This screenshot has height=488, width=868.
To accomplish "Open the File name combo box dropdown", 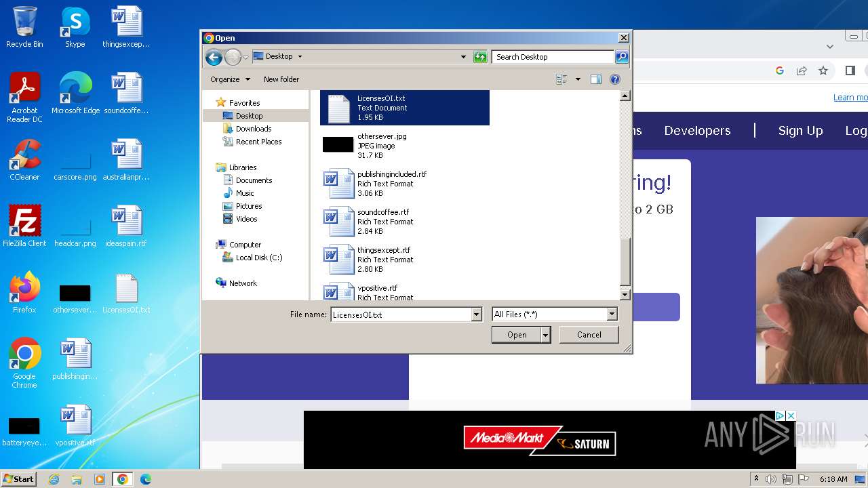I will pos(476,314).
